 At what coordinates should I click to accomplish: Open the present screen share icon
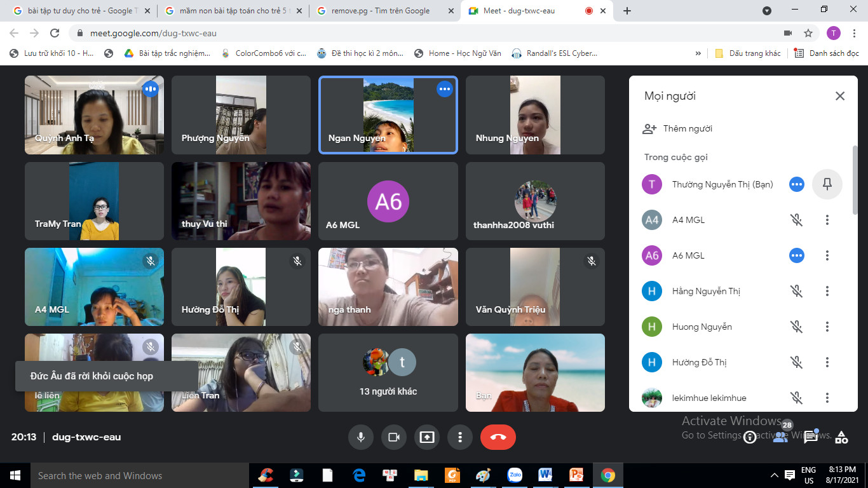click(x=426, y=437)
